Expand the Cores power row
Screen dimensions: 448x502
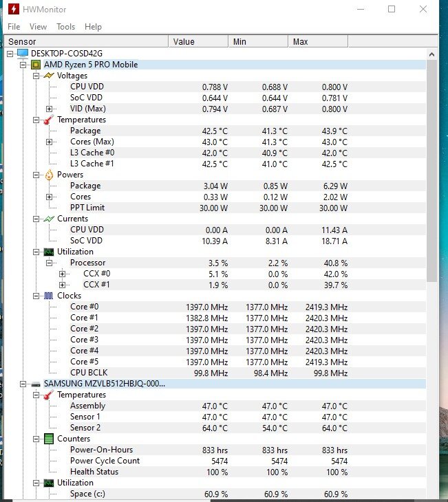[x=49, y=197]
